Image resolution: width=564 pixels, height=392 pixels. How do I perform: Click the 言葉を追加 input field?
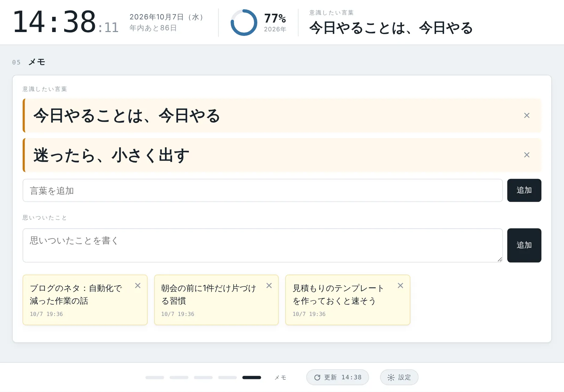[x=263, y=191]
